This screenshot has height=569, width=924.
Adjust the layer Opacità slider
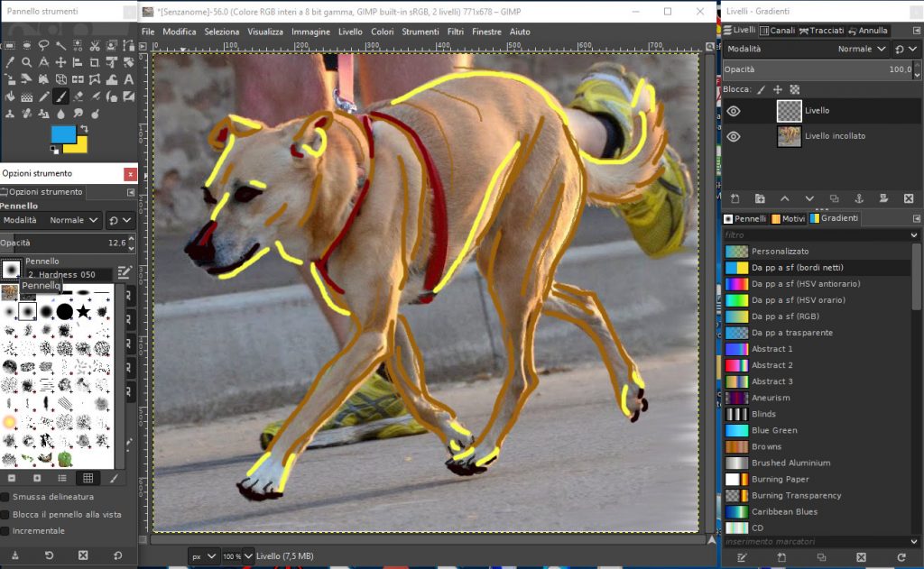pos(818,69)
